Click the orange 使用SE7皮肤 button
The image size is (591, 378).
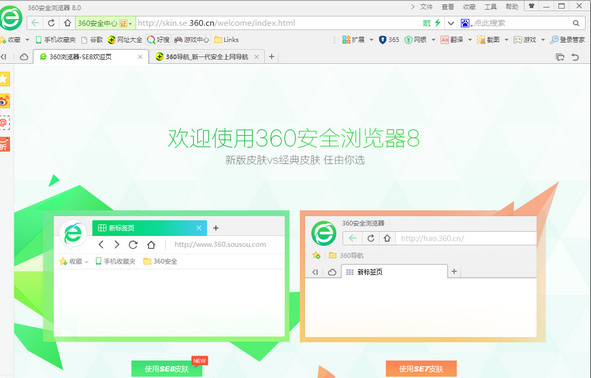pos(421,369)
